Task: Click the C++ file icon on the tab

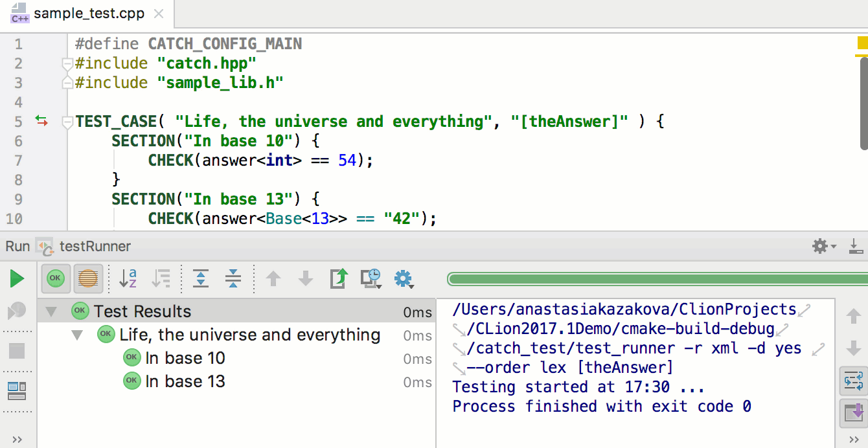Action: point(19,14)
